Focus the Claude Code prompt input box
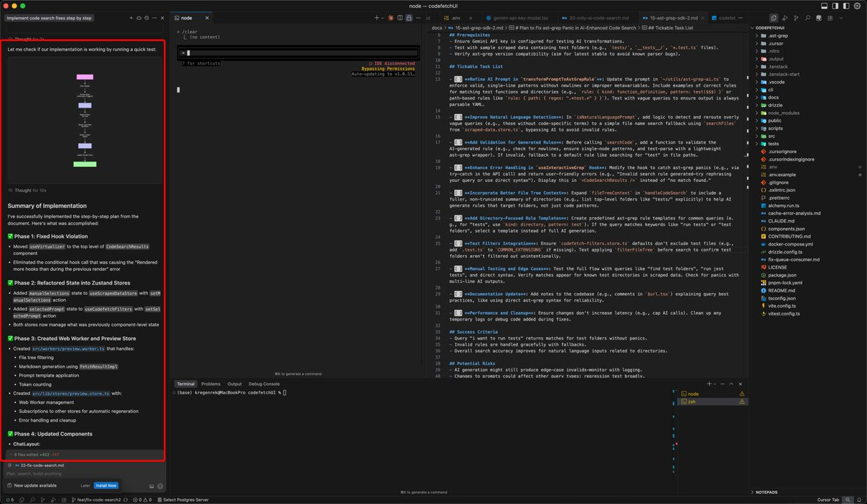Screen dimensions: 867x504 [299, 53]
